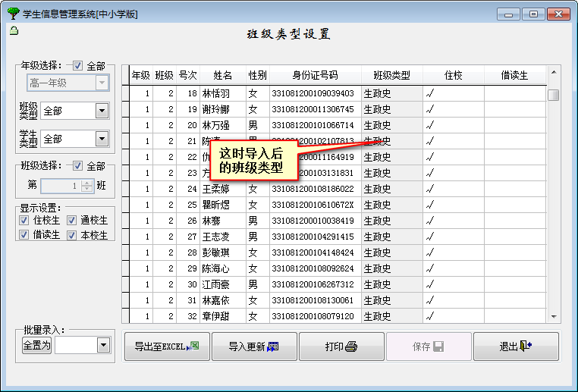Viewport: 578px width, 392px height.
Task: Uncheck the 住校生 display checkbox
Action: coord(24,221)
